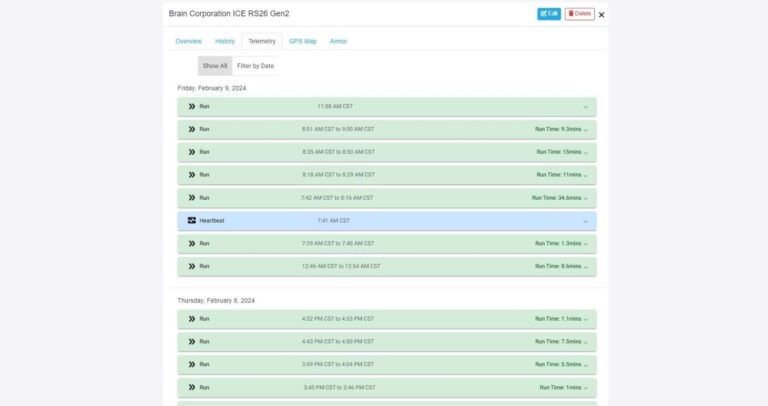
Task: Click the Run icon on 4:52 PM entry
Action: (x=192, y=319)
